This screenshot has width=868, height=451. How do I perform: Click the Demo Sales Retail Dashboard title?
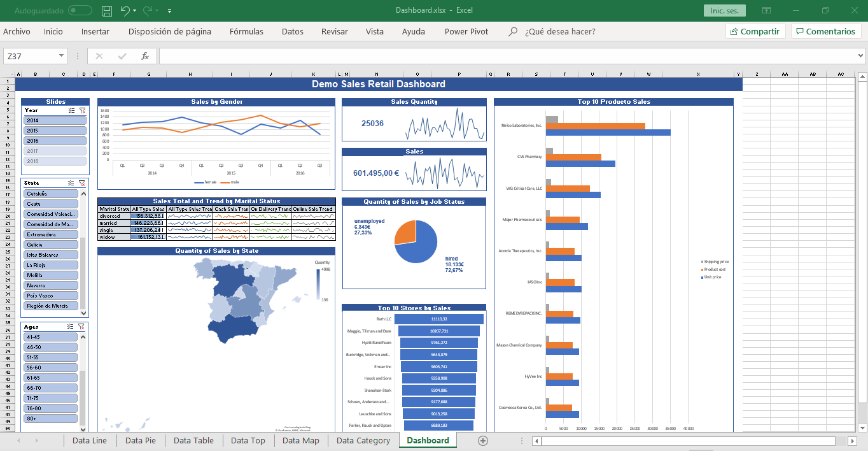tap(379, 84)
